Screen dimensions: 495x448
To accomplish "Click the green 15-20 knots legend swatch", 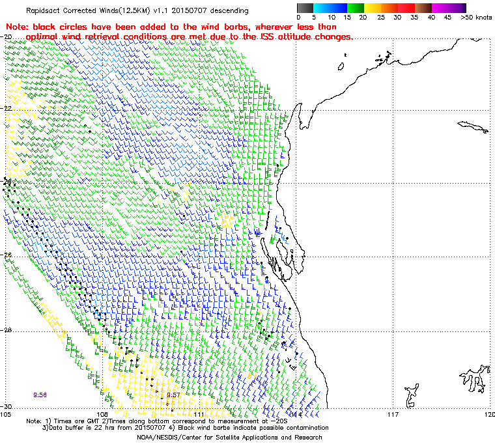I will pos(356,8).
